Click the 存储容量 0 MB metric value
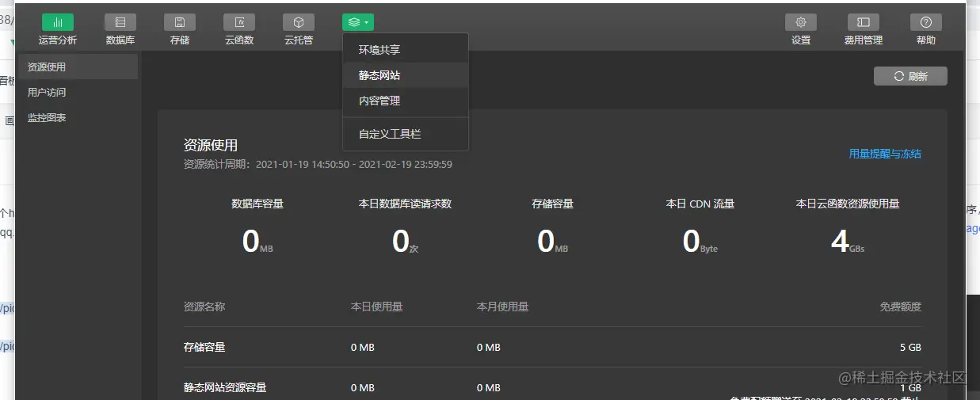The height and width of the screenshot is (400, 980). click(552, 241)
